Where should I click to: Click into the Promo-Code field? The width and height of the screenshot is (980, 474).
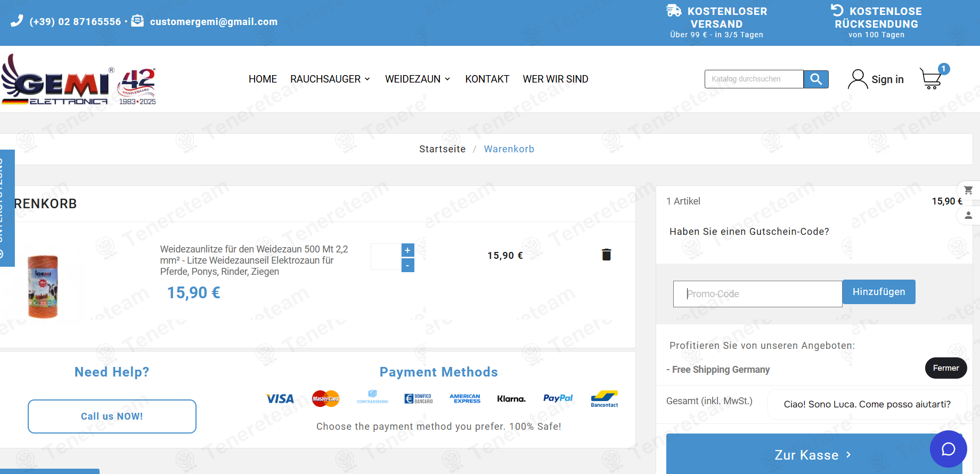757,294
